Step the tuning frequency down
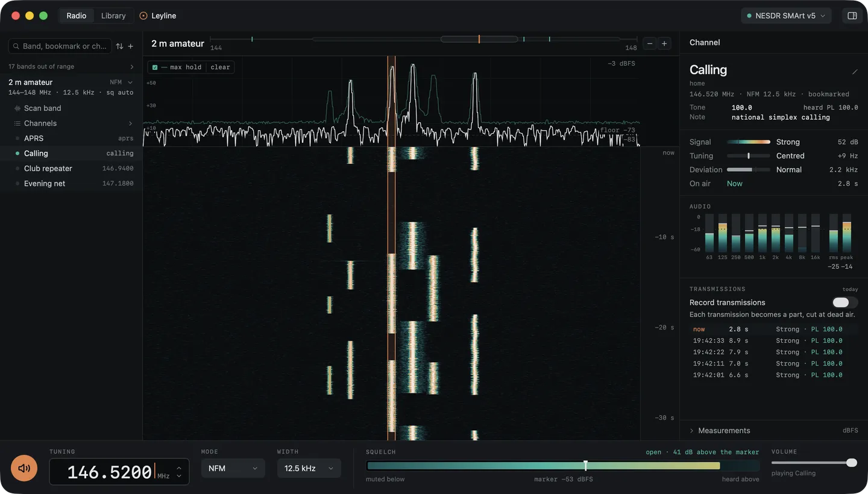Viewport: 868px width, 494px height. 179,476
